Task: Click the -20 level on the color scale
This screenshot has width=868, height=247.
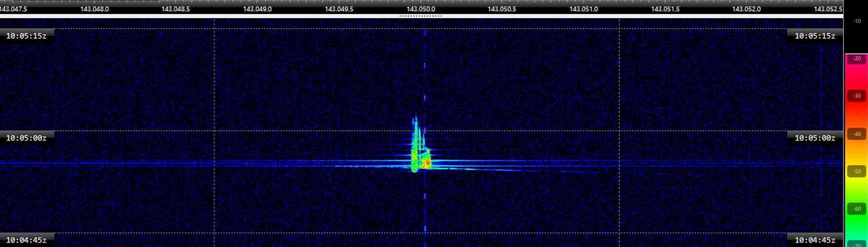Action: 856,58
